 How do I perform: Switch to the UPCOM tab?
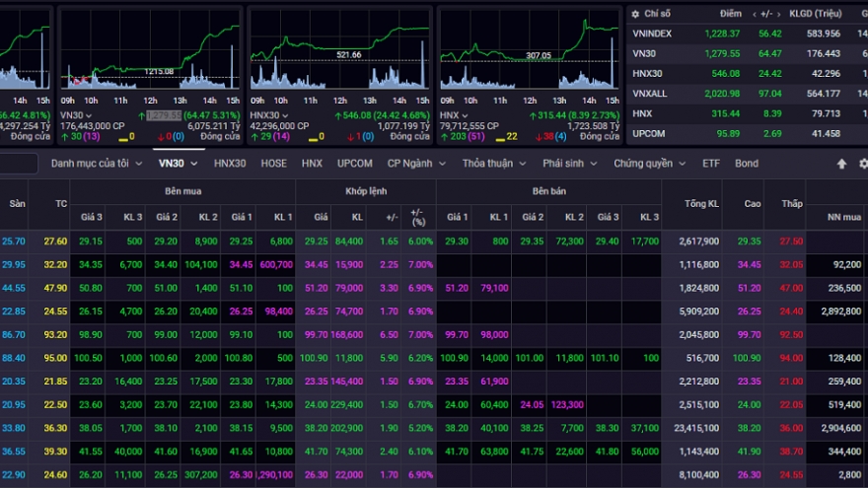pos(354,163)
